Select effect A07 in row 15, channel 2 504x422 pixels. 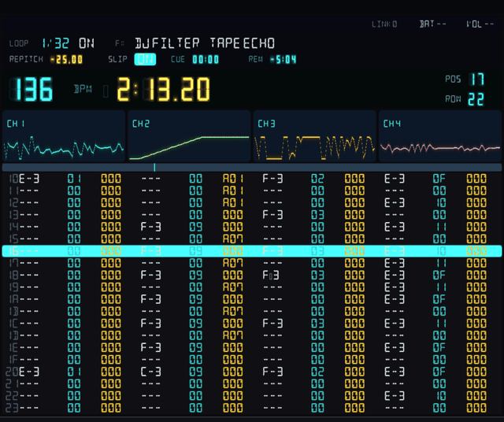tap(233, 239)
